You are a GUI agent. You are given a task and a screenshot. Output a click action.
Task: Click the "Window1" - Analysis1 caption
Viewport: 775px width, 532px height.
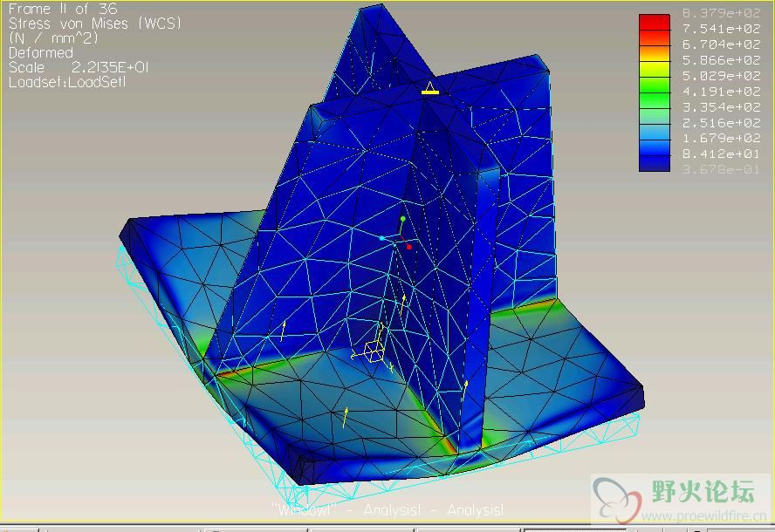coord(387,510)
